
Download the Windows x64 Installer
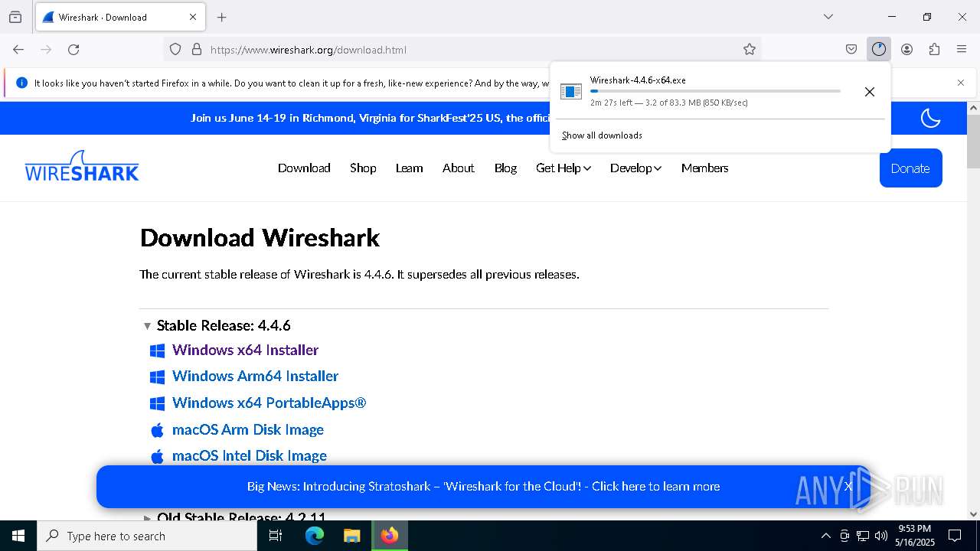(x=245, y=350)
